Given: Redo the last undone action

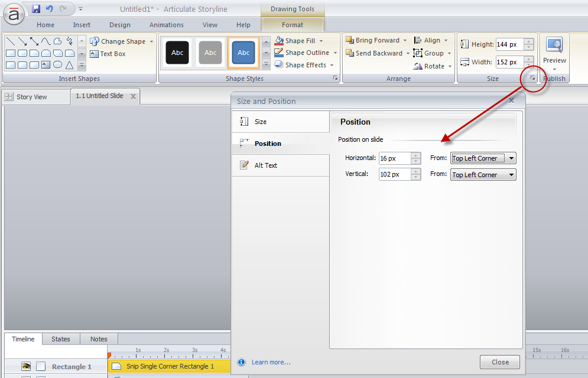Looking at the screenshot, I should click(x=63, y=9).
